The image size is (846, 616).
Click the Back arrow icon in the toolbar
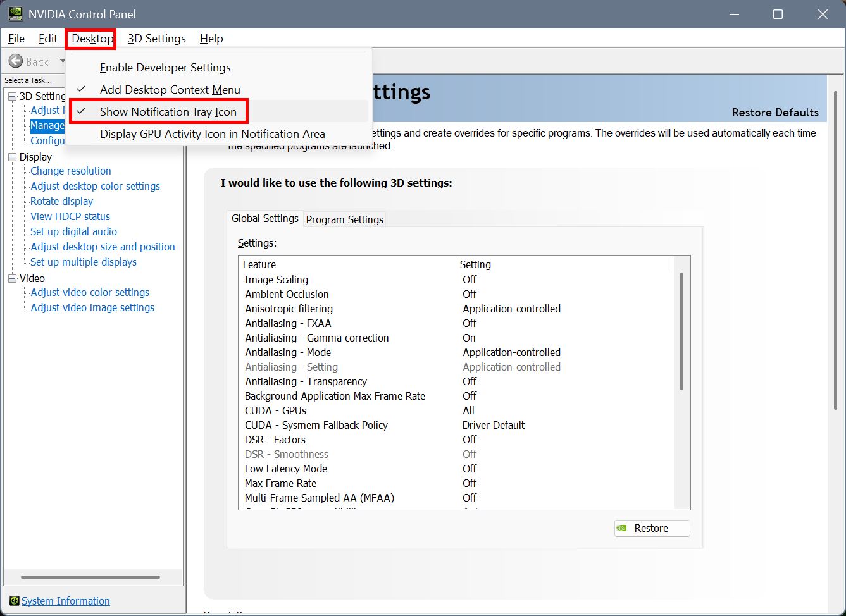[16, 61]
